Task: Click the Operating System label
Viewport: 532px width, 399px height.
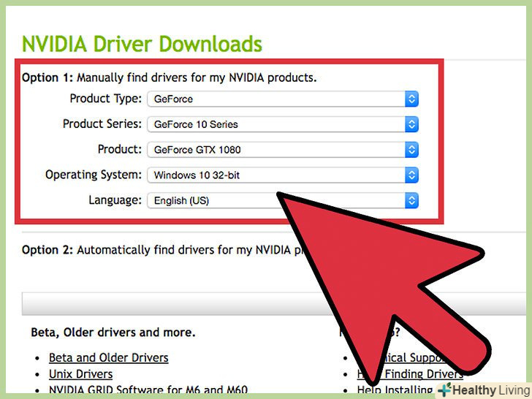Action: 94,175
